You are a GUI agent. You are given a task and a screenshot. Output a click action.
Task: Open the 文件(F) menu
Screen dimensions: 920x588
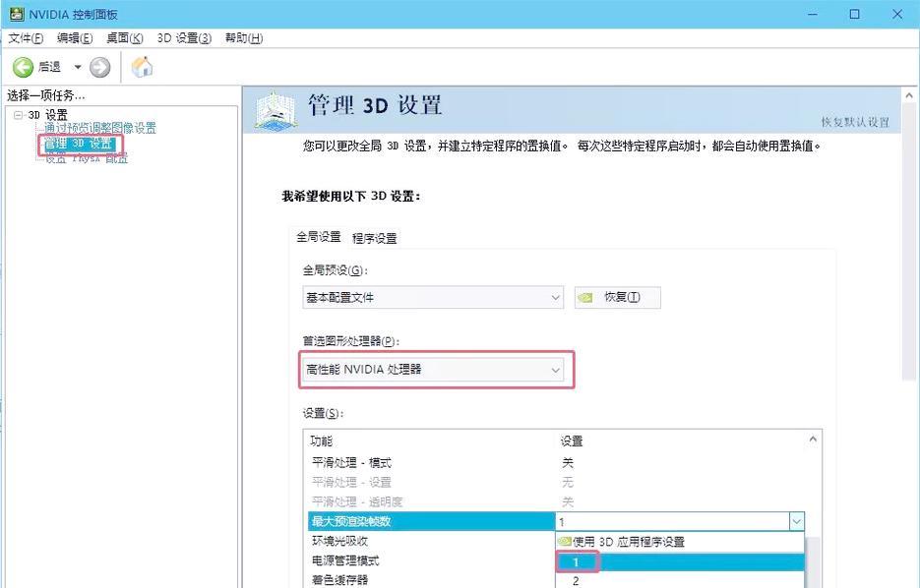tap(26, 38)
